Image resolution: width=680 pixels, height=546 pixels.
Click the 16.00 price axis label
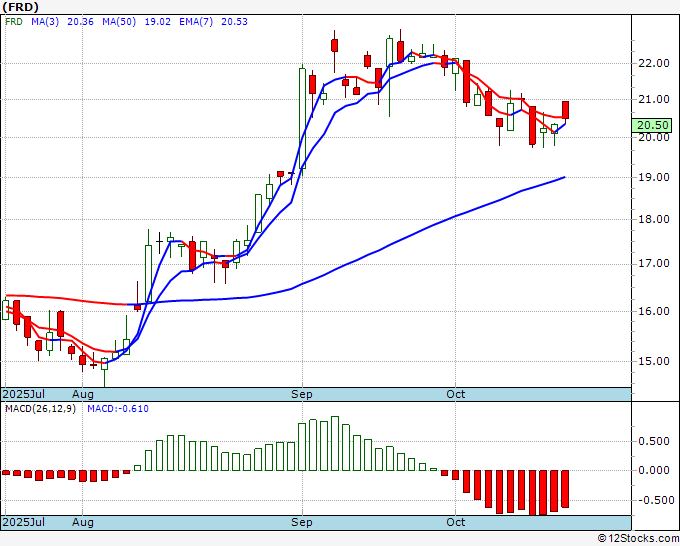[x=654, y=311]
